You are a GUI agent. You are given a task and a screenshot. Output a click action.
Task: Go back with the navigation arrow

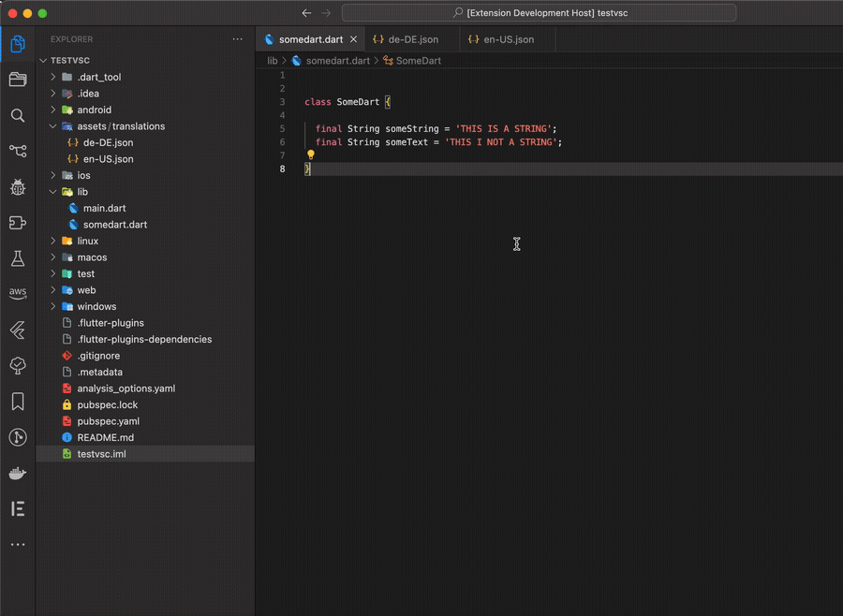click(x=306, y=13)
